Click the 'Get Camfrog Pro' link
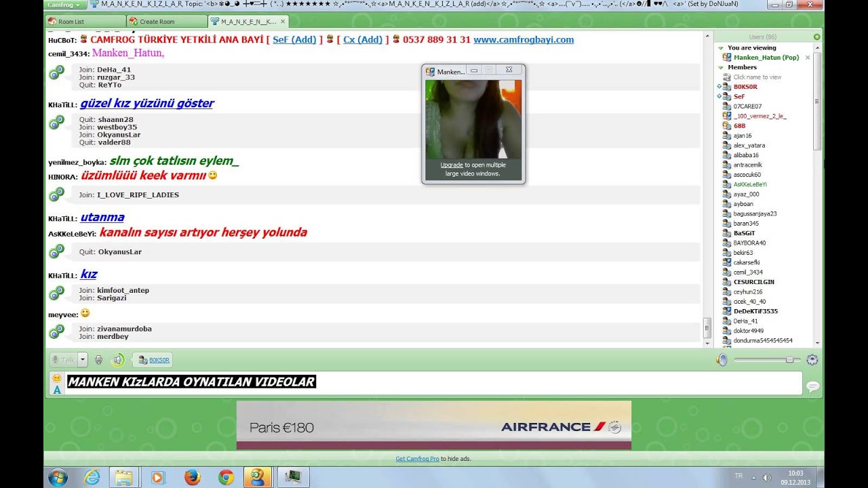This screenshot has height=488, width=868. click(417, 459)
